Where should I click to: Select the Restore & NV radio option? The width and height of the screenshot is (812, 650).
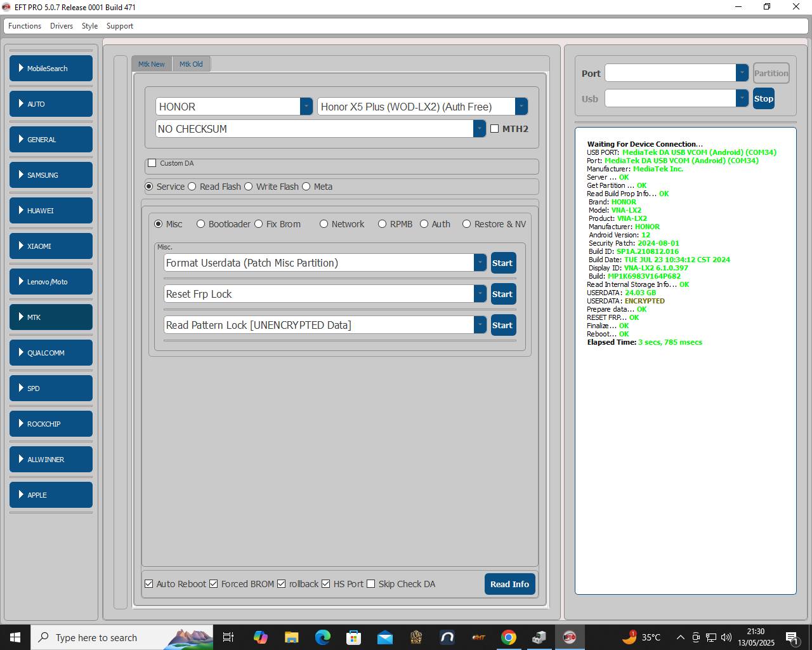coord(467,224)
